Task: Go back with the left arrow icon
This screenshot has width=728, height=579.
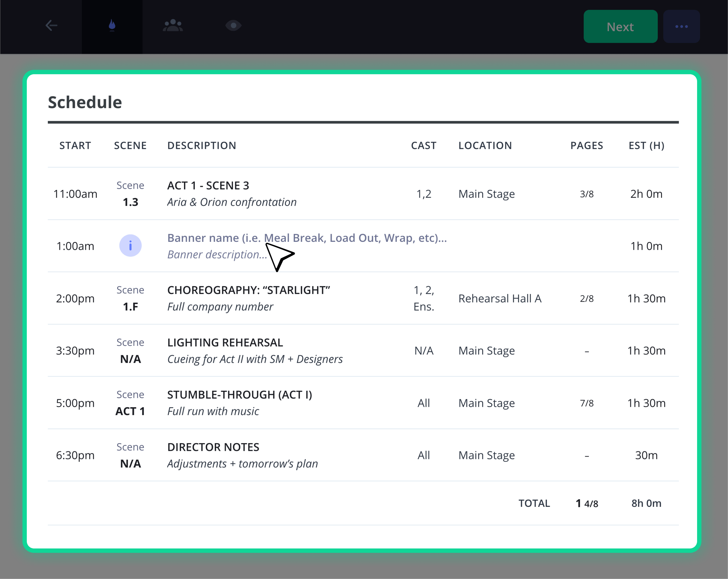Action: (51, 26)
